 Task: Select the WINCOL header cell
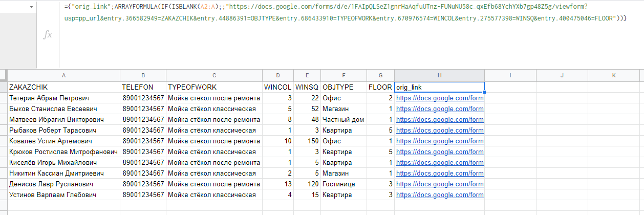277,87
